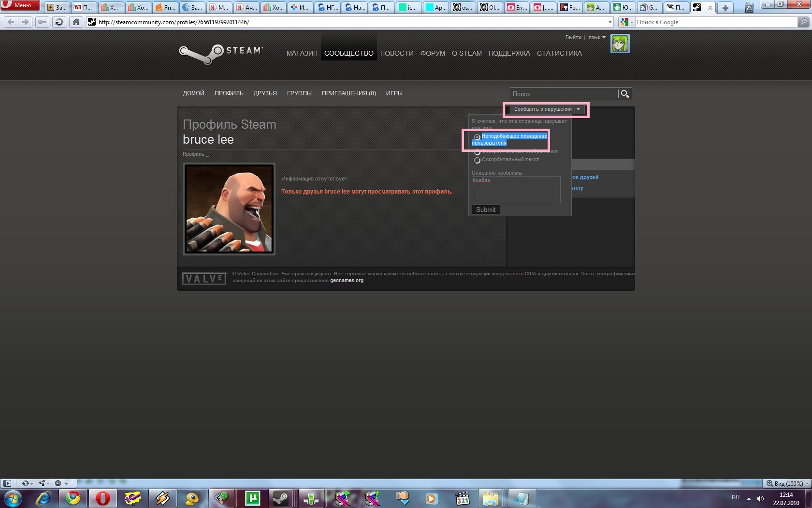Open Media Player Classic 321 taskbar icon
This screenshot has height=508, width=812.
462,498
